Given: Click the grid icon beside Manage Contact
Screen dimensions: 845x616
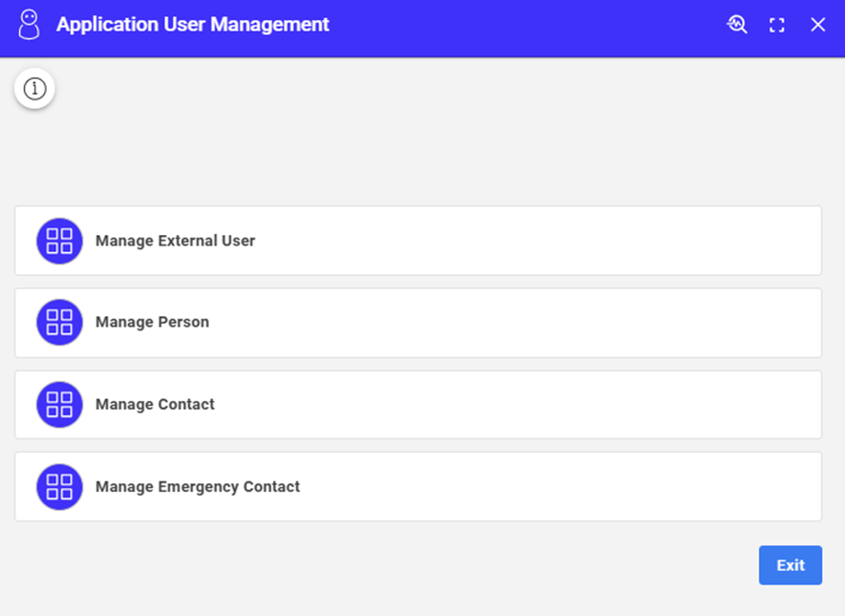Looking at the screenshot, I should point(59,405).
